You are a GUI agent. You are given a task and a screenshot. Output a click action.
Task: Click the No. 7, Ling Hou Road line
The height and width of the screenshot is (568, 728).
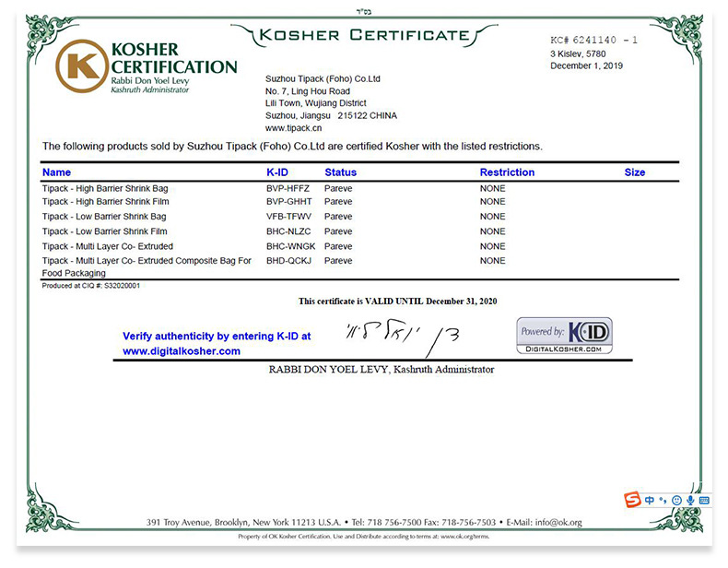click(x=308, y=91)
